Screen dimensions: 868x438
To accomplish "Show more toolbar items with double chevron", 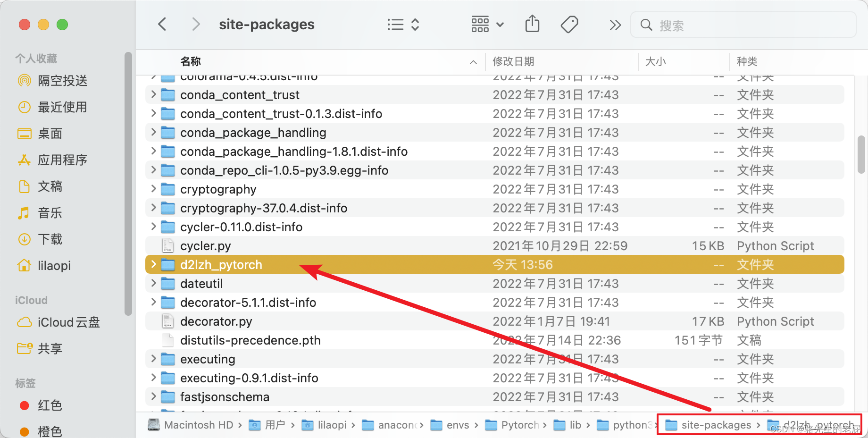I will coord(615,25).
